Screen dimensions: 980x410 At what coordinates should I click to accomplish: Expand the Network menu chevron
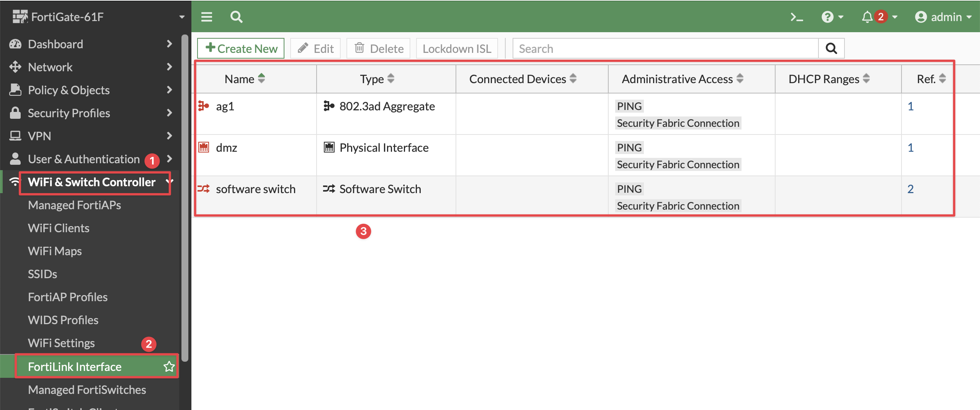(x=170, y=67)
